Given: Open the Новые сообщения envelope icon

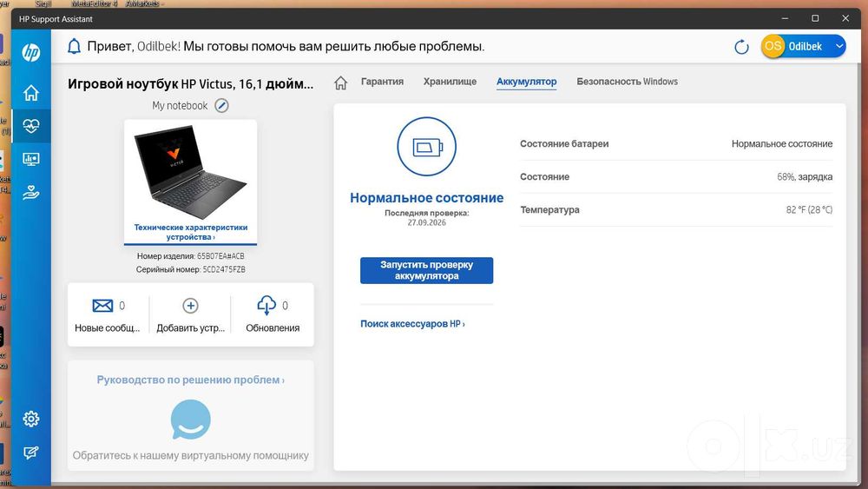Looking at the screenshot, I should (x=102, y=306).
